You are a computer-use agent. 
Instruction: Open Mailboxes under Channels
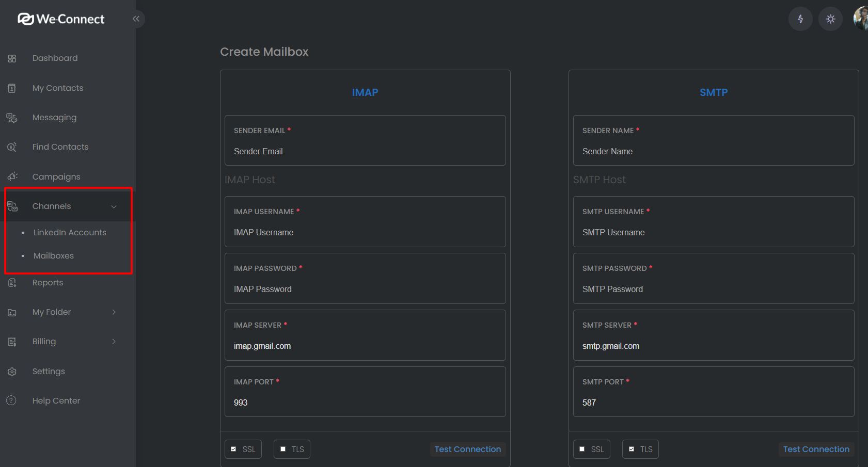tap(54, 255)
